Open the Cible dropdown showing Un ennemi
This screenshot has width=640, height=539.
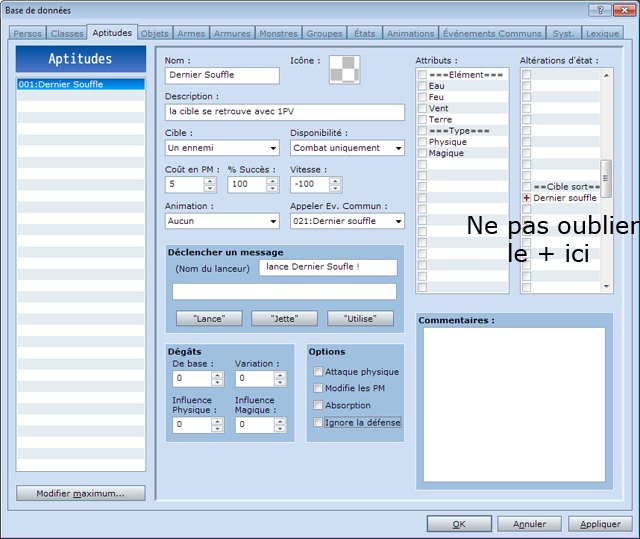[x=222, y=148]
